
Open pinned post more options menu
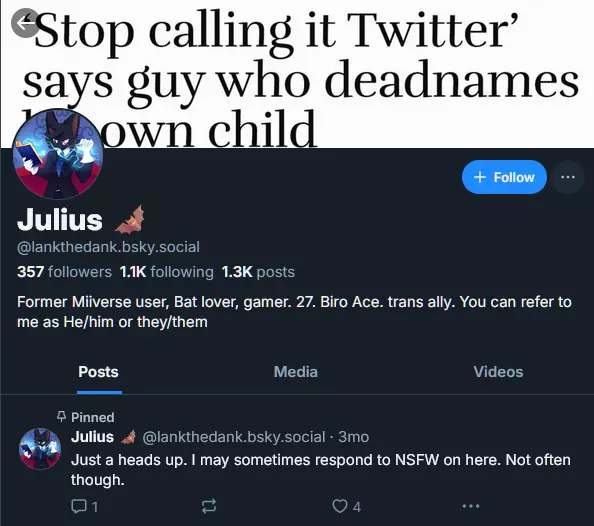point(471,506)
